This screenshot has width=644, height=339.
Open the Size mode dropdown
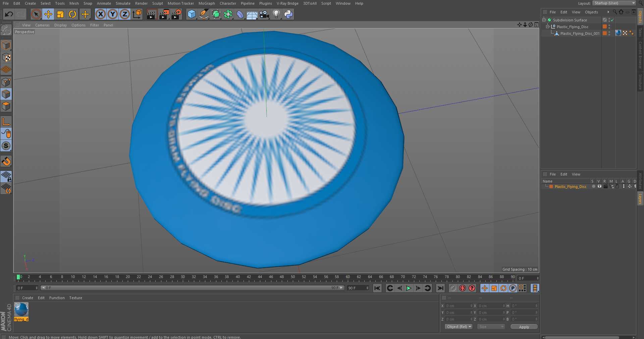(x=491, y=327)
